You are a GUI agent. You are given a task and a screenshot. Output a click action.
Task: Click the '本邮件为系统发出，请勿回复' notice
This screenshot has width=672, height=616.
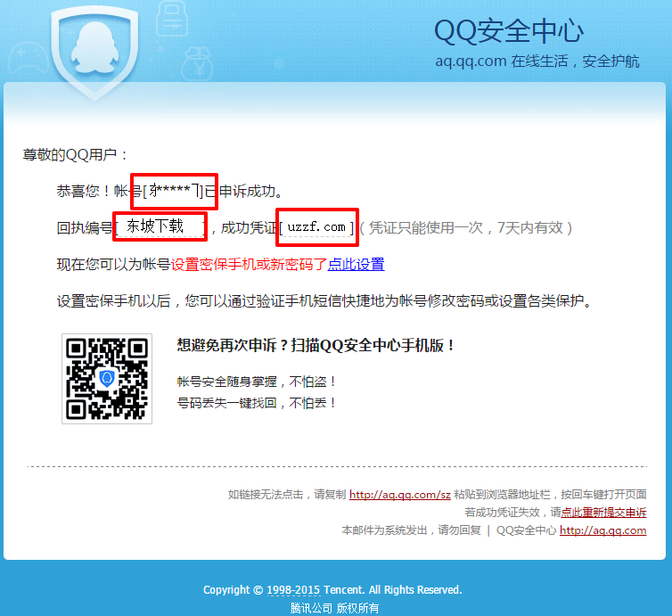[411, 530]
